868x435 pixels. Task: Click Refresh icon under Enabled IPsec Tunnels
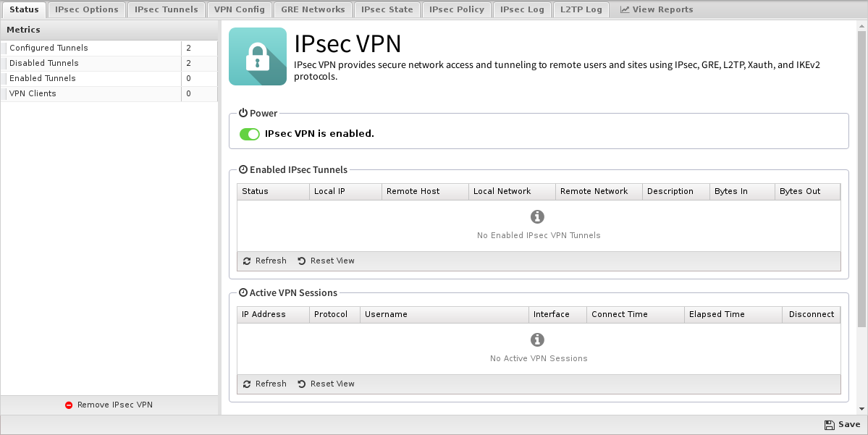pyautogui.click(x=247, y=261)
